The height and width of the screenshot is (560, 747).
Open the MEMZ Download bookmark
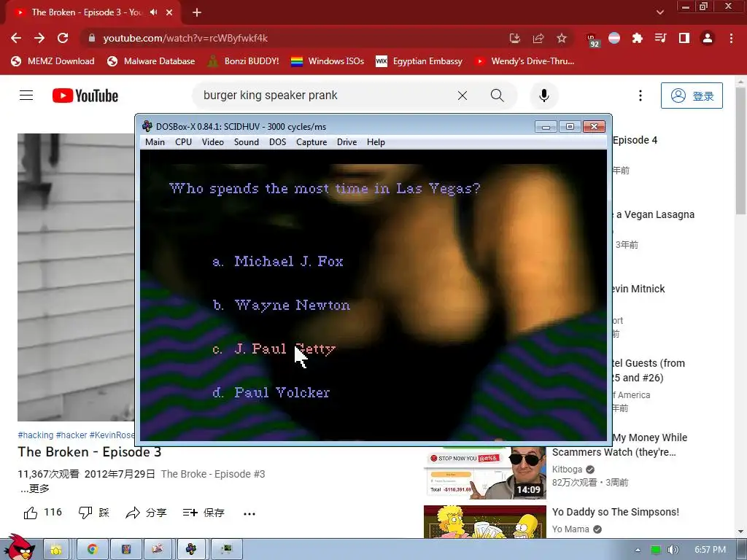pyautogui.click(x=53, y=61)
